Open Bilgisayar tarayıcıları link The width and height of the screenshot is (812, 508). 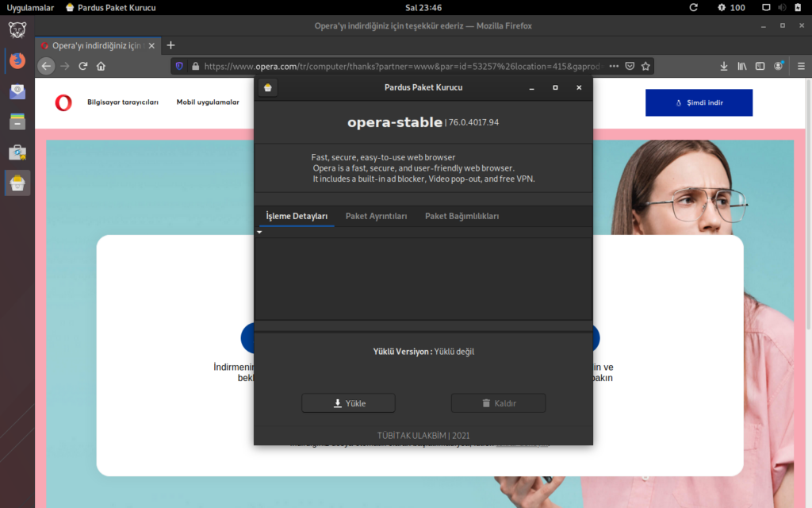[x=123, y=102]
